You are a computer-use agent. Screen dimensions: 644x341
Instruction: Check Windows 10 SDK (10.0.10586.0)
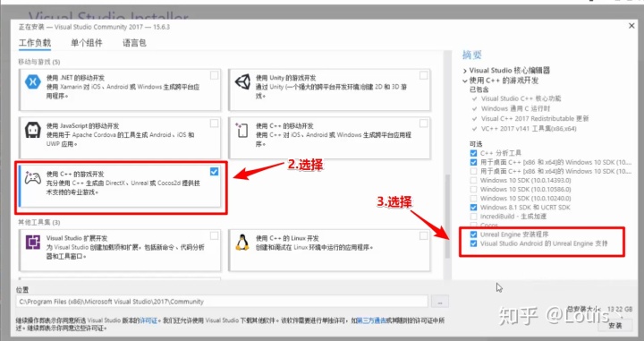click(x=473, y=189)
